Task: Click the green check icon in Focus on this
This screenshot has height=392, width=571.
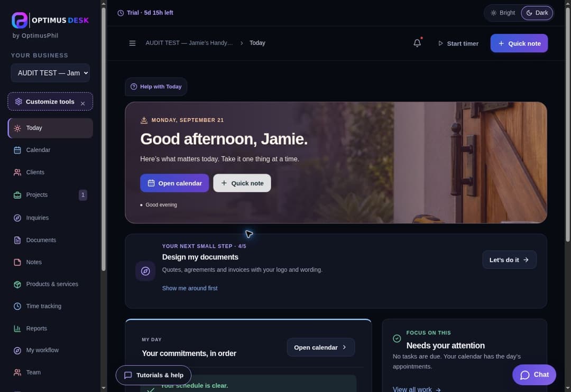Action: tap(397, 339)
